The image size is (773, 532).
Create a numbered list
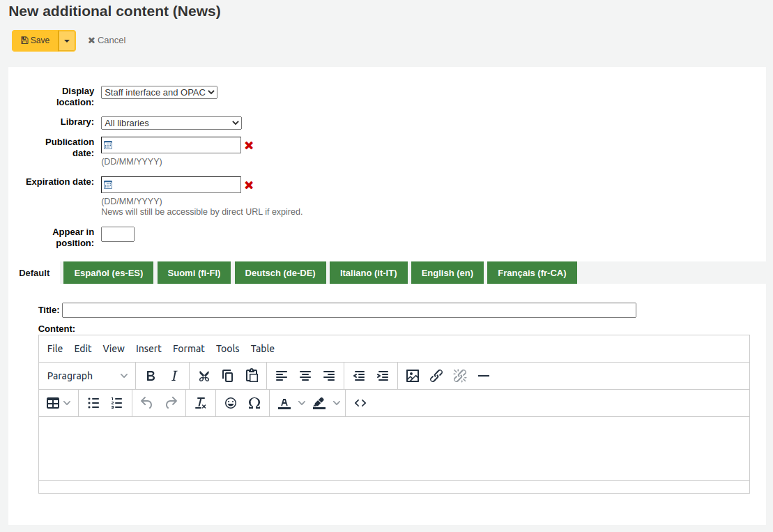[x=117, y=403]
